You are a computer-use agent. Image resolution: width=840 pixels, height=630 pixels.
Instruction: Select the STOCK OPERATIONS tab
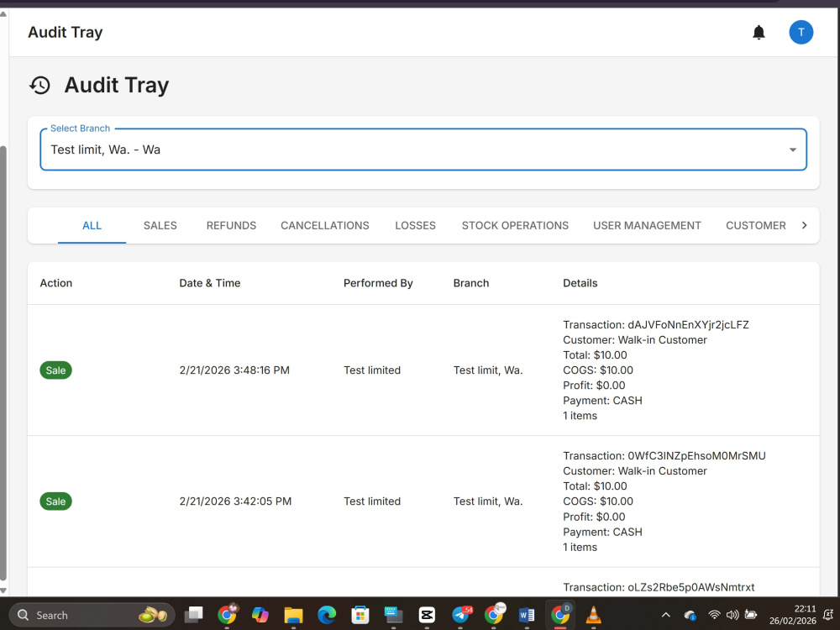pyautogui.click(x=515, y=225)
